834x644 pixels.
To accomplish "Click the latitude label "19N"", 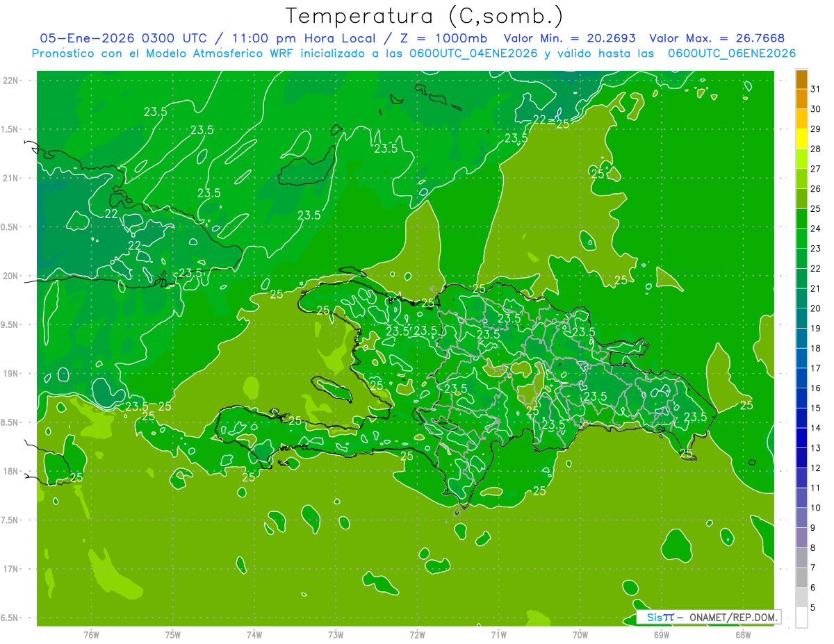I will pos(10,374).
